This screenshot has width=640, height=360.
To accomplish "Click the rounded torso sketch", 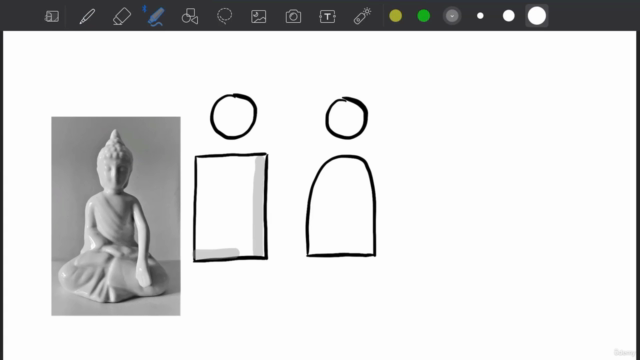I will [341, 206].
